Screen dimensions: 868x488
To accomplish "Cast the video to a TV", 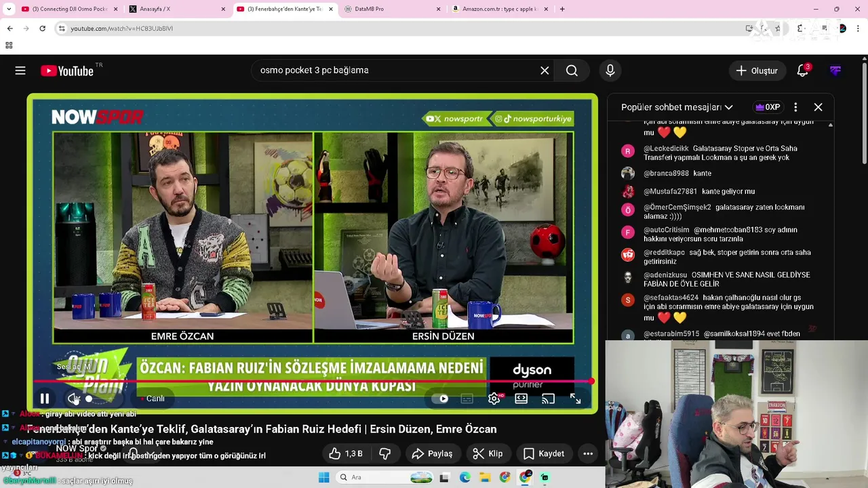I will click(548, 399).
